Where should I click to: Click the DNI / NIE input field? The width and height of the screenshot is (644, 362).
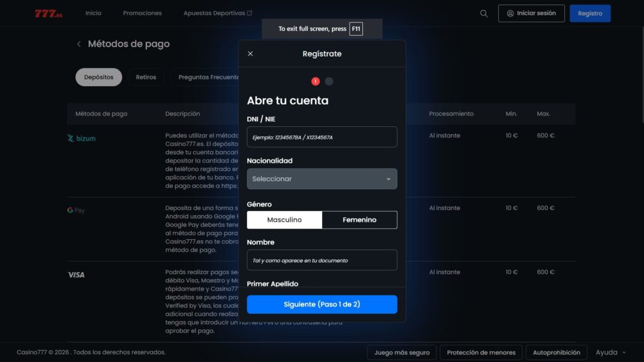pyautogui.click(x=322, y=136)
